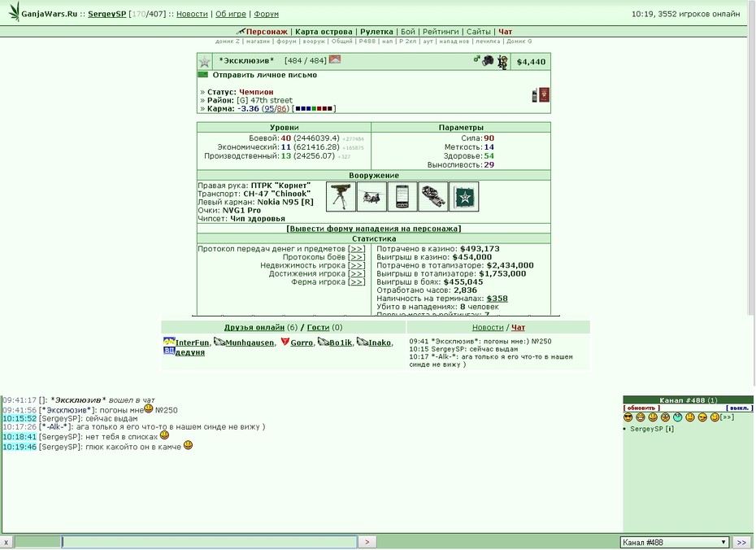Insert the angry smiley
Screen dimensions: 756x550
[x=665, y=417]
